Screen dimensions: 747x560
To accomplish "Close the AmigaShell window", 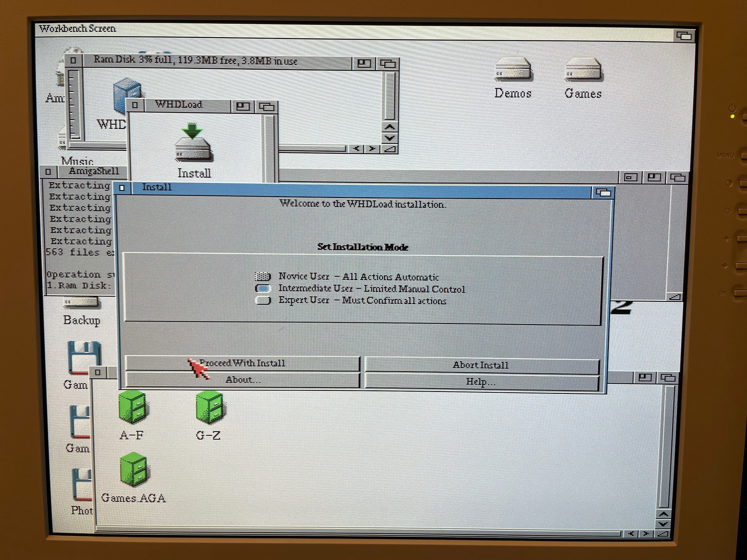I will 48,171.
